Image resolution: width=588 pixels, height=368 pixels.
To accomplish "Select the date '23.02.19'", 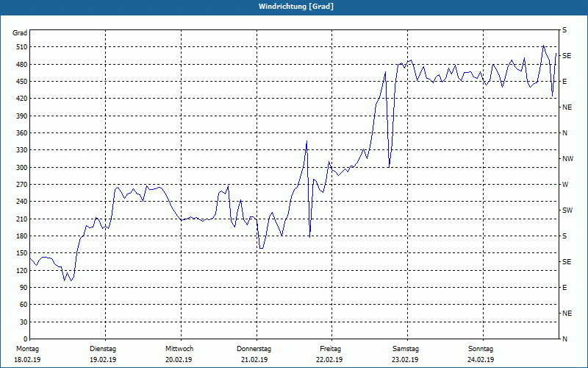I will click(x=405, y=360).
